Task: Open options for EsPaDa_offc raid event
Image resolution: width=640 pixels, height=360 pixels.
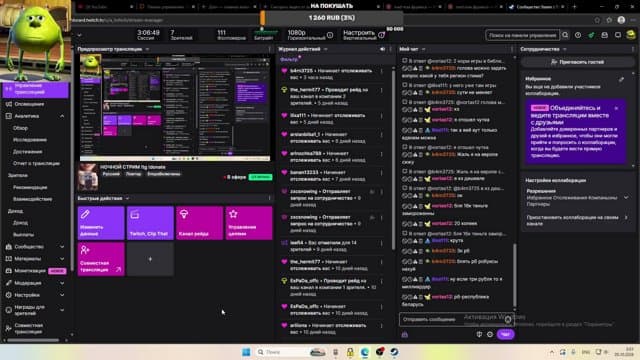Action: point(382,281)
